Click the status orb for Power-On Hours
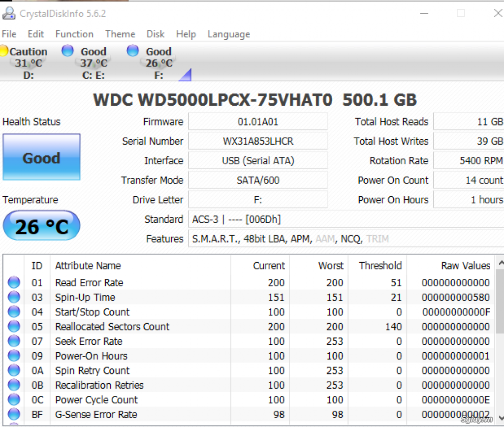504x427 pixels. (14, 356)
